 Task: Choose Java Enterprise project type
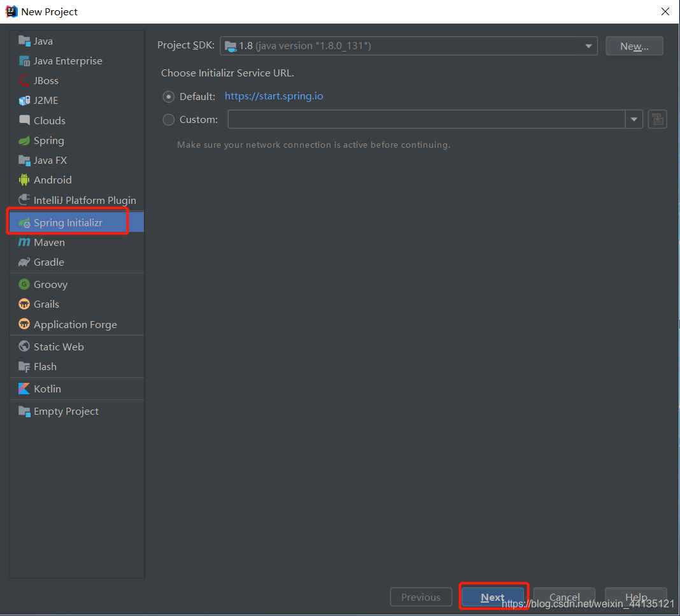tap(77, 61)
